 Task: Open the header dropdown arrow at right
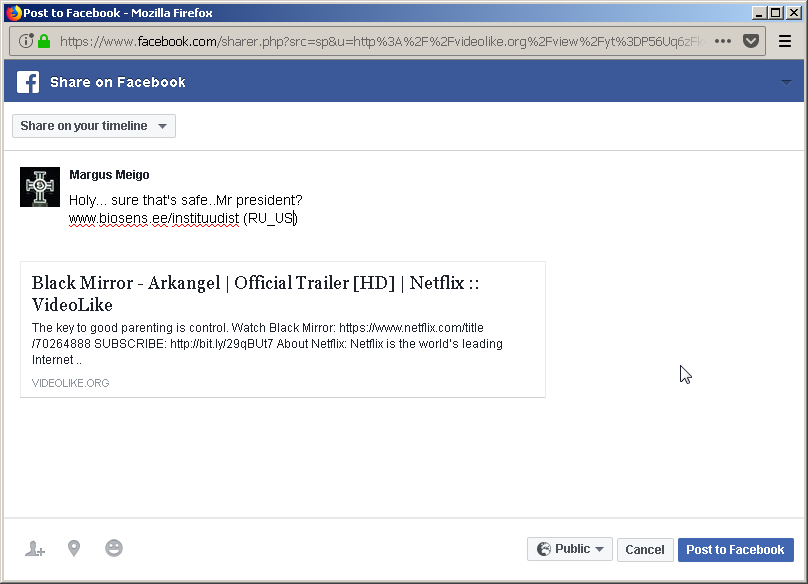[x=786, y=82]
